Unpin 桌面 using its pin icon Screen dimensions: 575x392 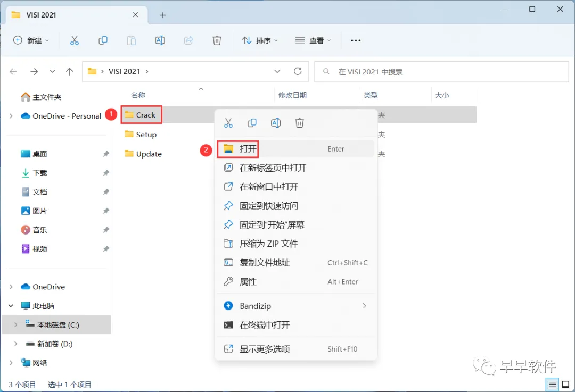pyautogui.click(x=106, y=154)
